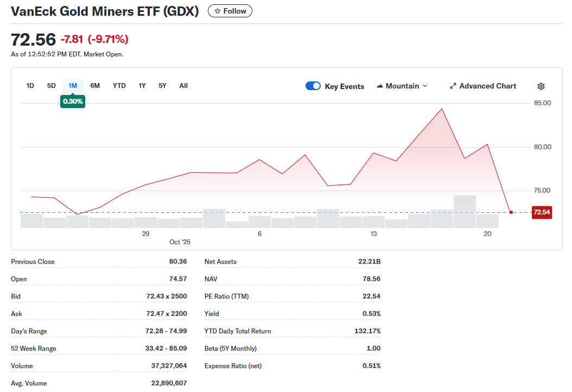This screenshot has height=392, width=572.
Task: Select the YTD range tab
Action: pyautogui.click(x=119, y=86)
